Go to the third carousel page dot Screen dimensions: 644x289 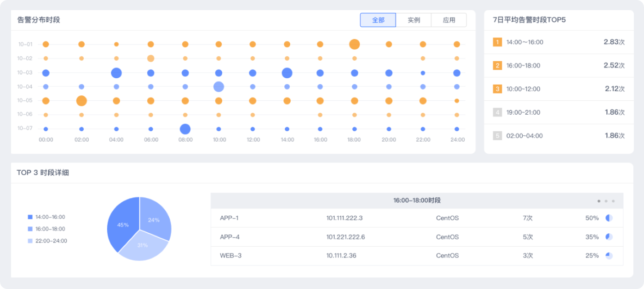click(613, 201)
